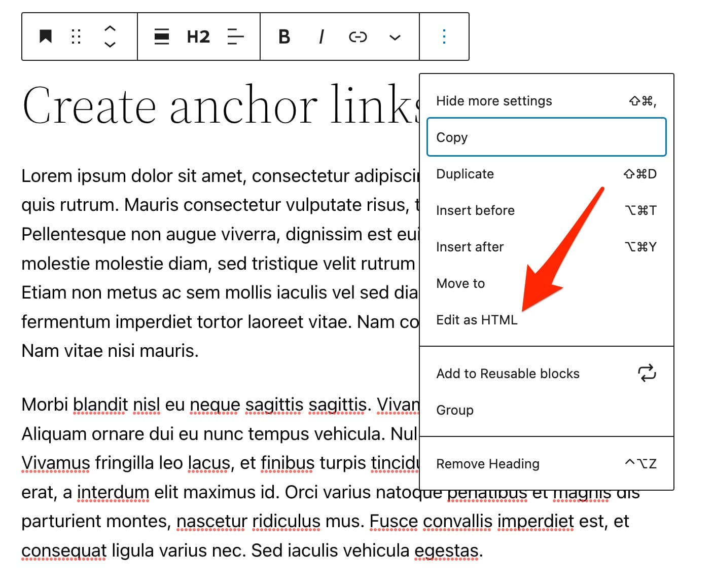714x588 pixels.
Task: Grab the block drag handle dots
Action: tap(76, 36)
